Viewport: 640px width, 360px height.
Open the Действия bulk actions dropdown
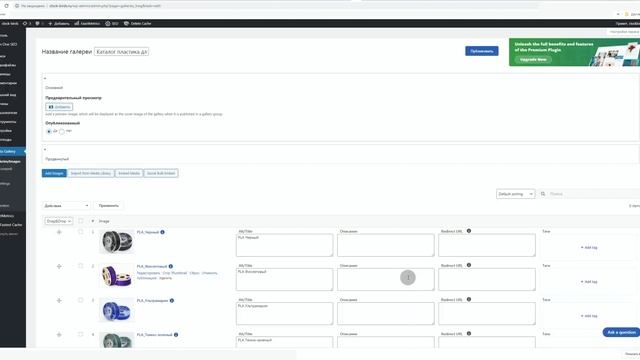tap(66, 206)
